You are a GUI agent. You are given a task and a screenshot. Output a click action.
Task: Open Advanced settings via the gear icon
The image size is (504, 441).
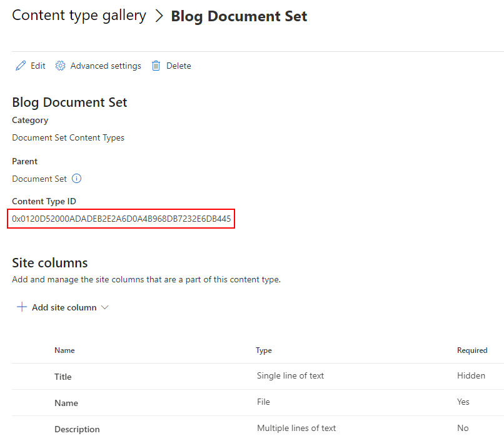(60, 66)
